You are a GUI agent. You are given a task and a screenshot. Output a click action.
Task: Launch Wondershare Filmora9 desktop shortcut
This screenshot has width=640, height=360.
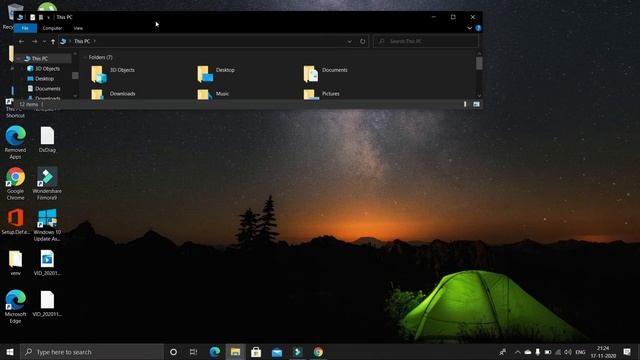pos(47,183)
